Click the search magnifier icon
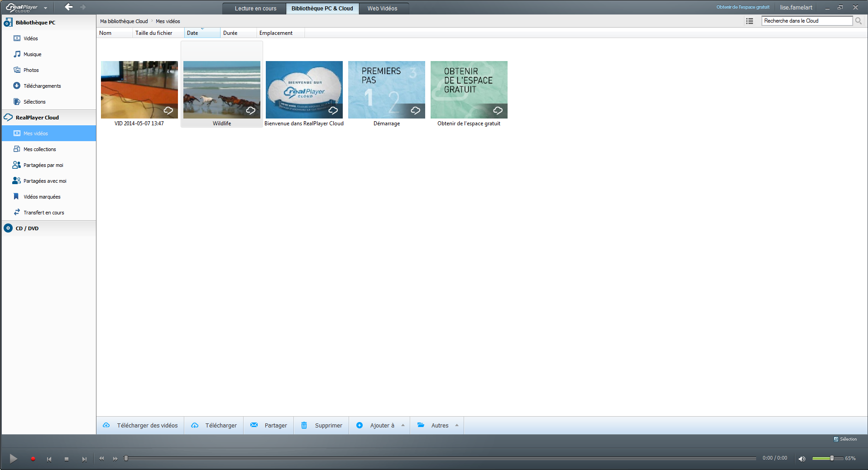868x470 pixels. pyautogui.click(x=858, y=21)
